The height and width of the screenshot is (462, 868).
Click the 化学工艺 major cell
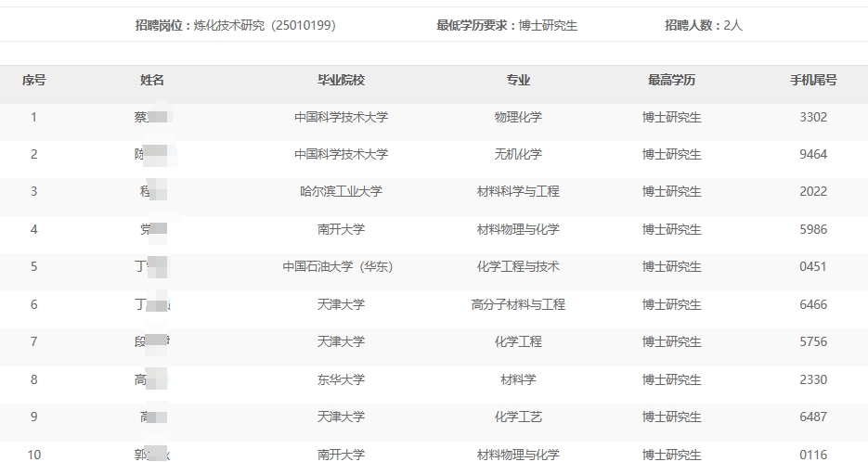tap(518, 417)
